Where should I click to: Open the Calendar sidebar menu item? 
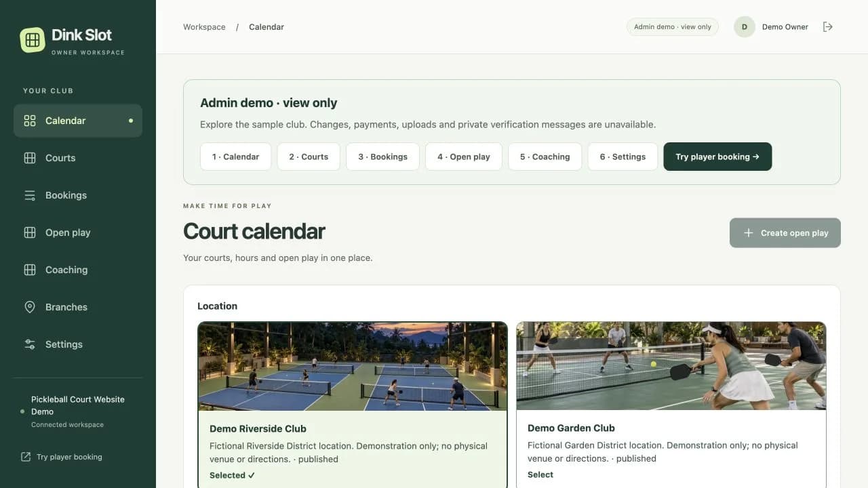point(78,121)
